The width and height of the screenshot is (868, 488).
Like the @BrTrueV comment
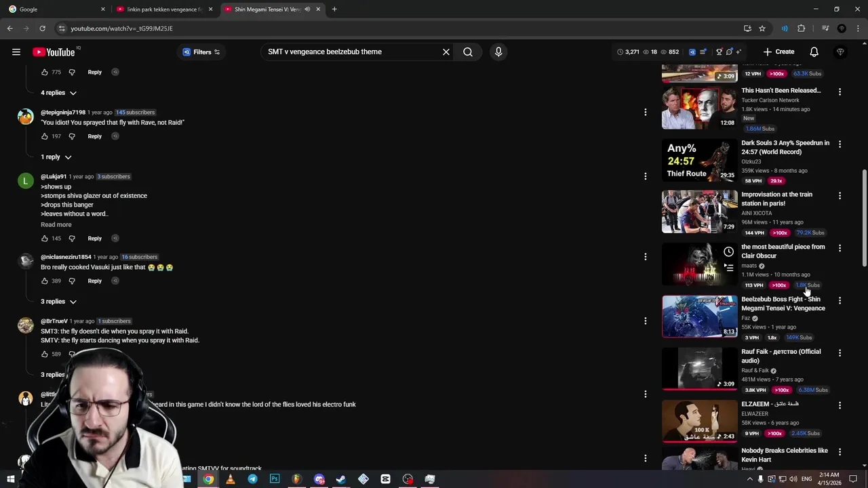click(x=45, y=354)
